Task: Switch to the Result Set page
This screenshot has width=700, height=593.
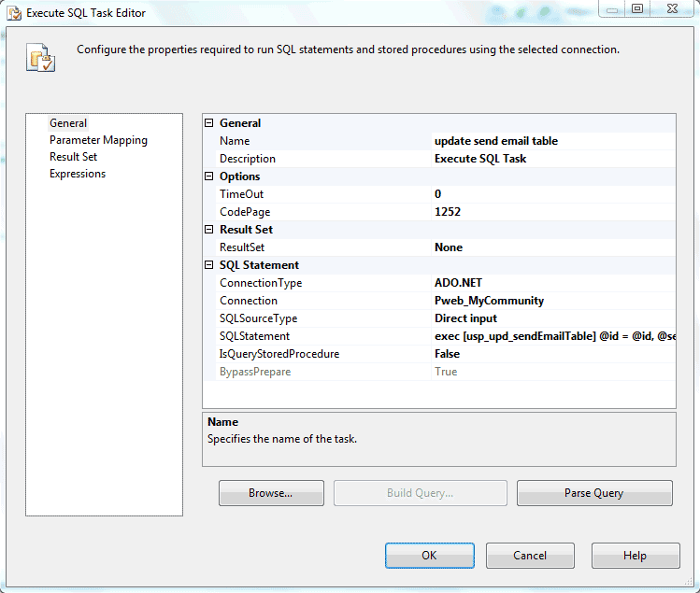Action: pyautogui.click(x=73, y=157)
